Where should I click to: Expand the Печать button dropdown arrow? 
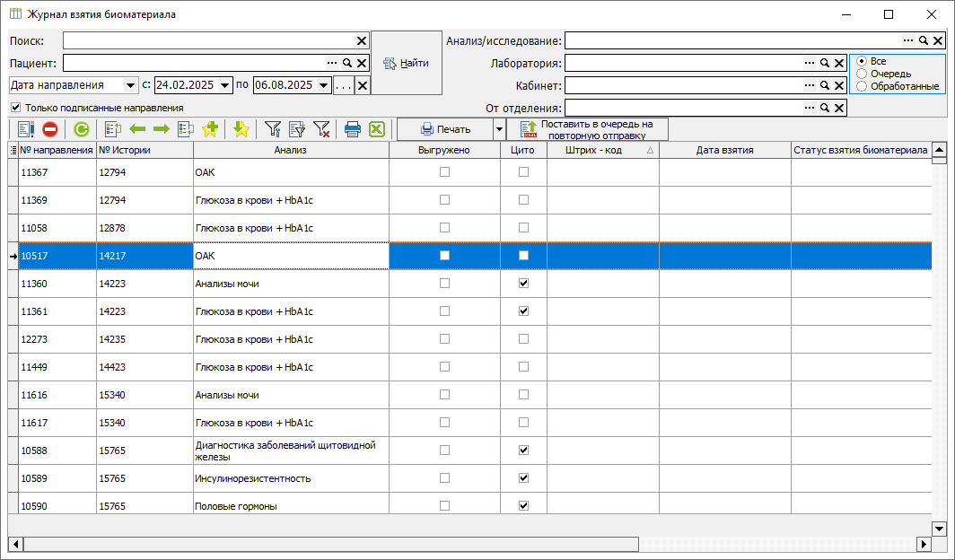pos(499,129)
